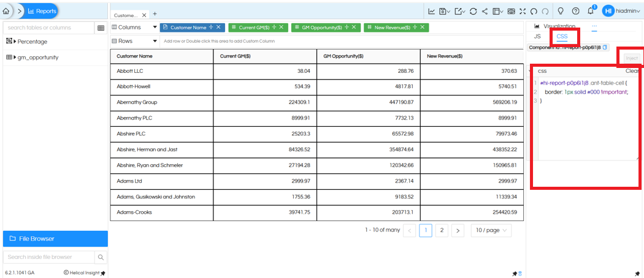Click the table grid icon beside search
This screenshot has width=644, height=278.
(101, 28)
